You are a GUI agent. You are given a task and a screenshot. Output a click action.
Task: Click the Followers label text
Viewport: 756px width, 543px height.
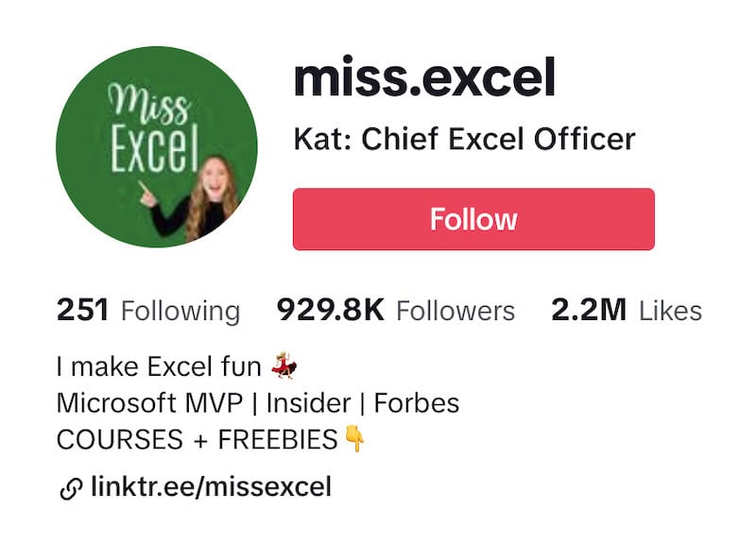point(455,311)
